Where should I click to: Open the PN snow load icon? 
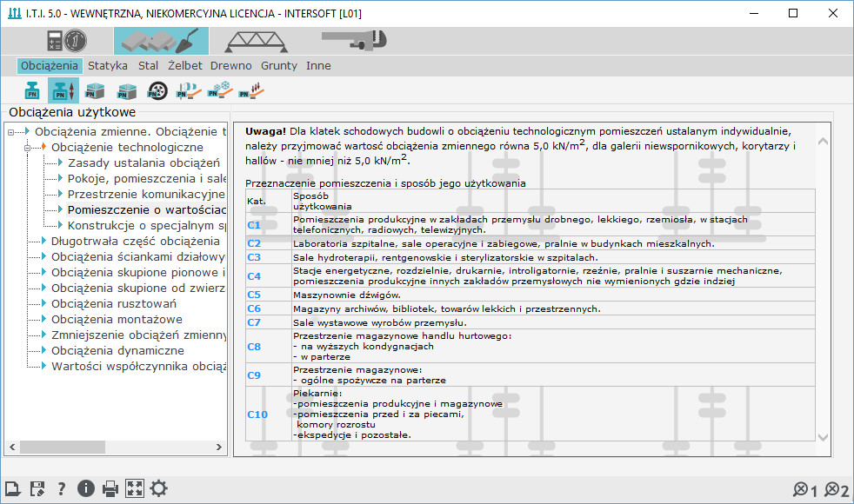220,90
